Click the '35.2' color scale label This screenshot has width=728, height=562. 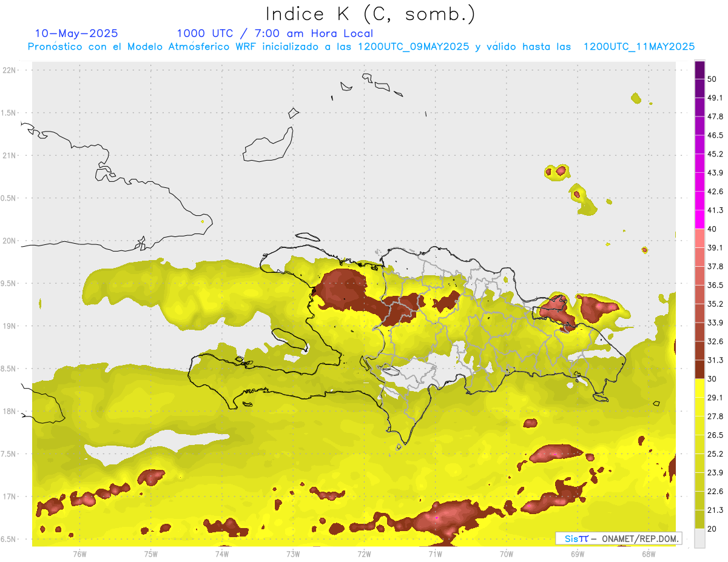715,304
